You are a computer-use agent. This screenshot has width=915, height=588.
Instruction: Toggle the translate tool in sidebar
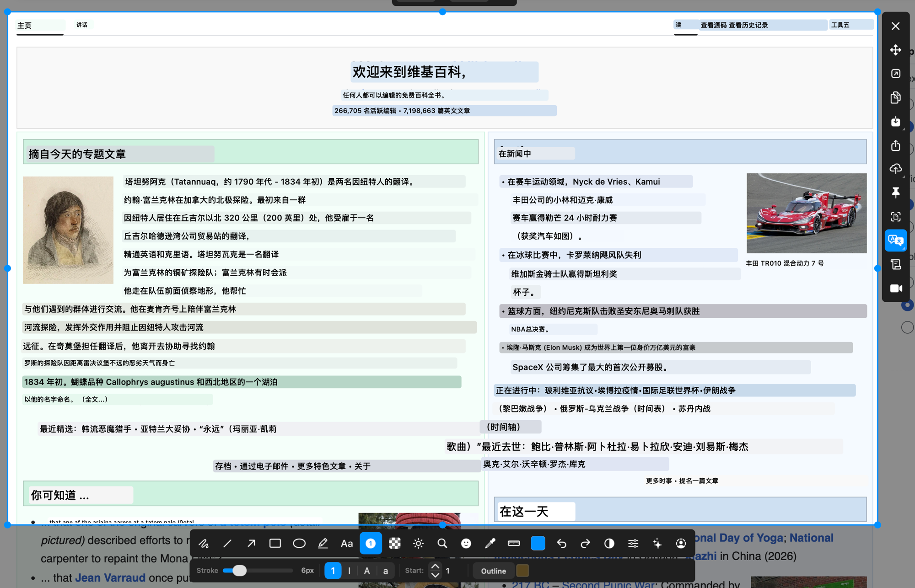[895, 241]
